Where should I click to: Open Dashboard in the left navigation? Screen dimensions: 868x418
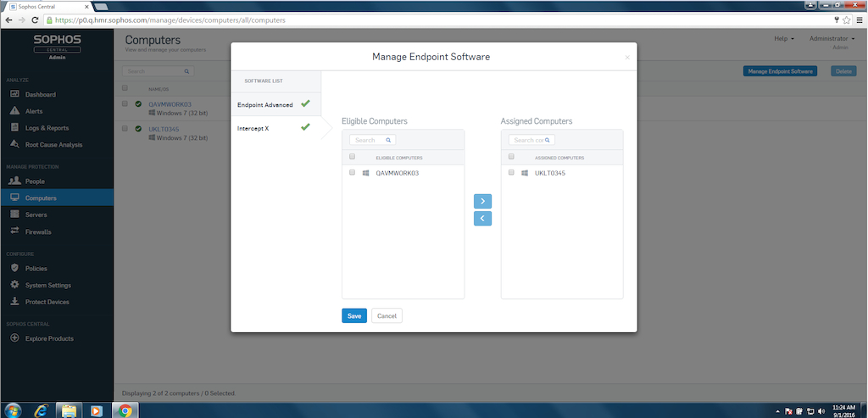pyautogui.click(x=41, y=95)
